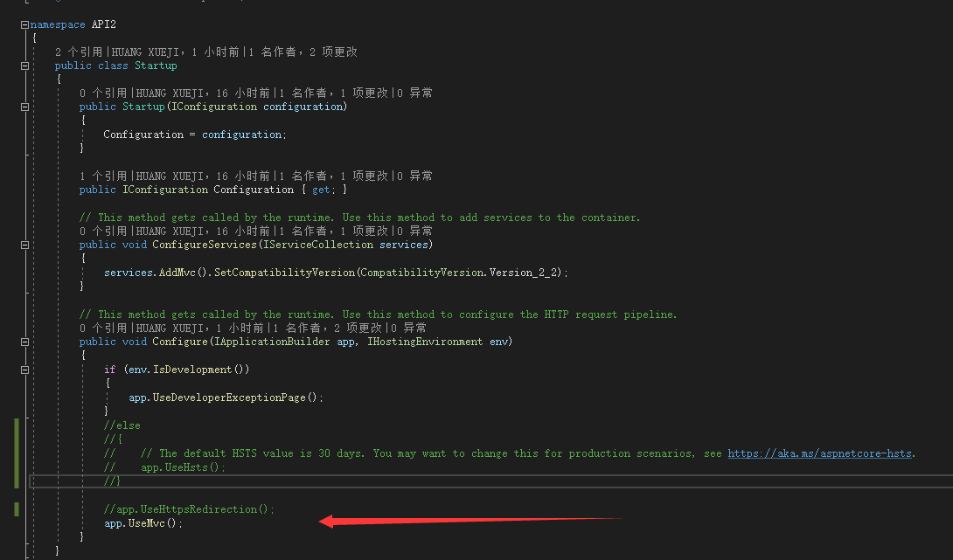Click 'env.IsDevelopment()' condition
Image resolution: width=953 pixels, height=560 pixels.
(x=186, y=370)
